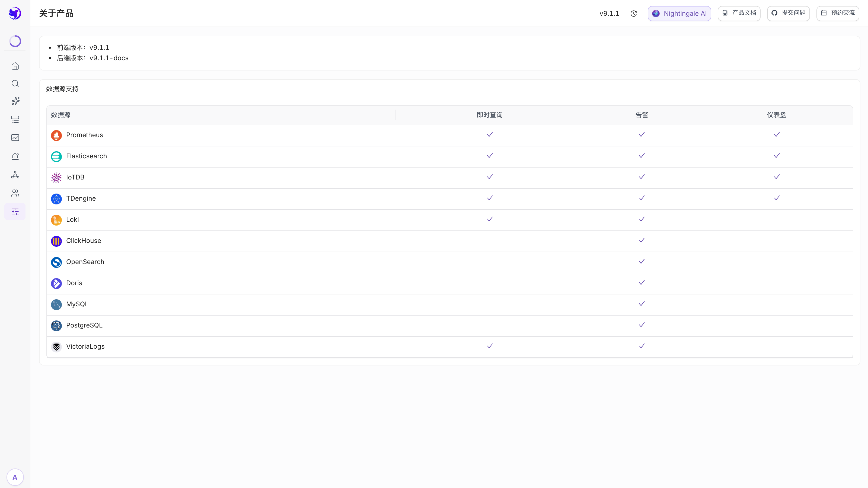868x488 pixels.
Task: Click the theme clock icon in header
Action: pyautogui.click(x=633, y=14)
